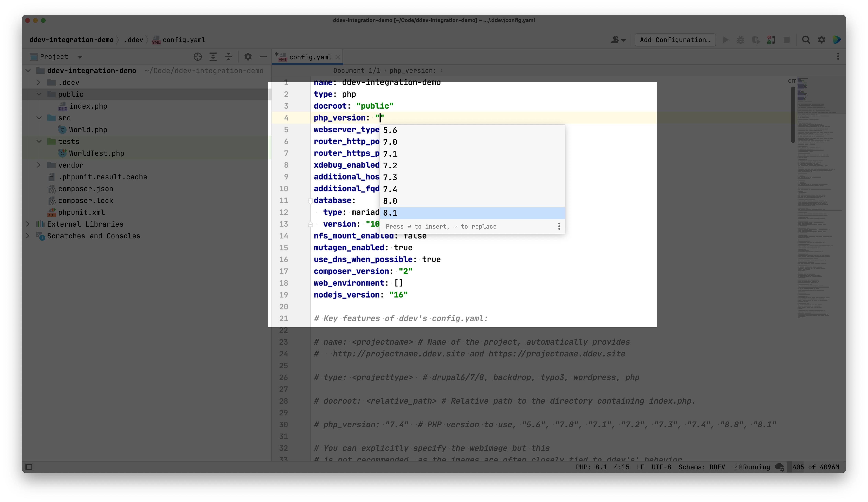Expand the .ddev folder
868x502 pixels.
pos(39,82)
